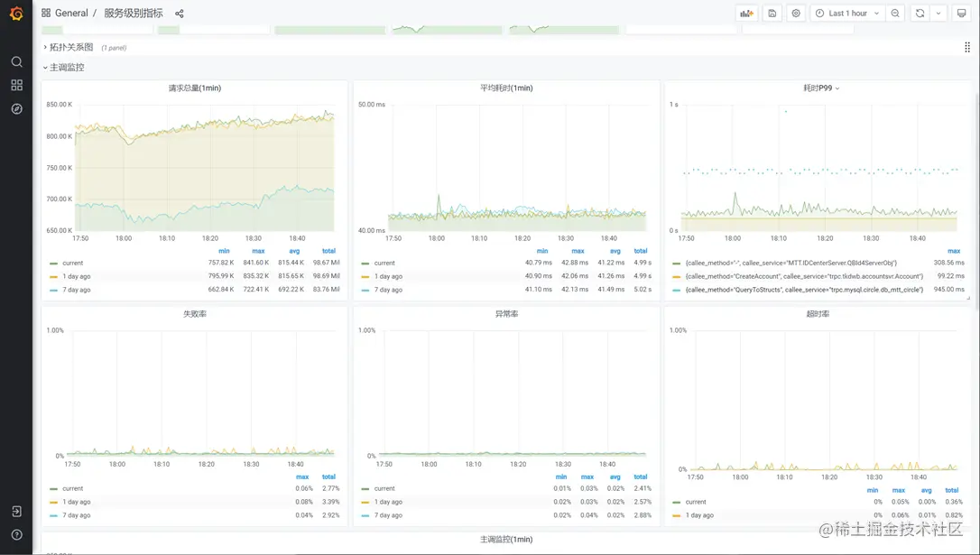Open dashboard settings gear
Image resolution: width=980 pixels, height=555 pixels.
pyautogui.click(x=796, y=14)
